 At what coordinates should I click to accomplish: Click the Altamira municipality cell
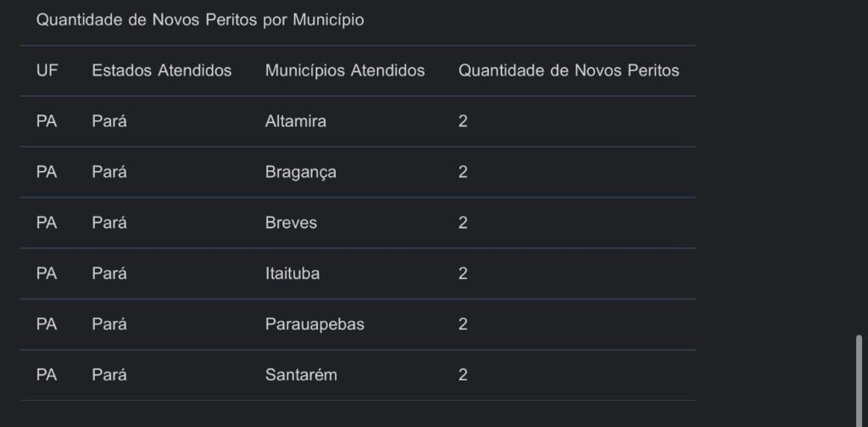296,121
